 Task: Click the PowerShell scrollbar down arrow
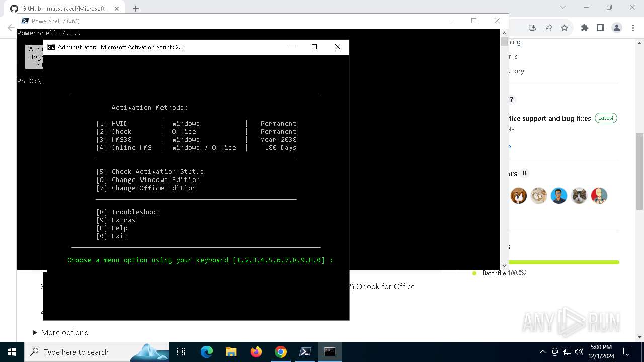point(504,265)
